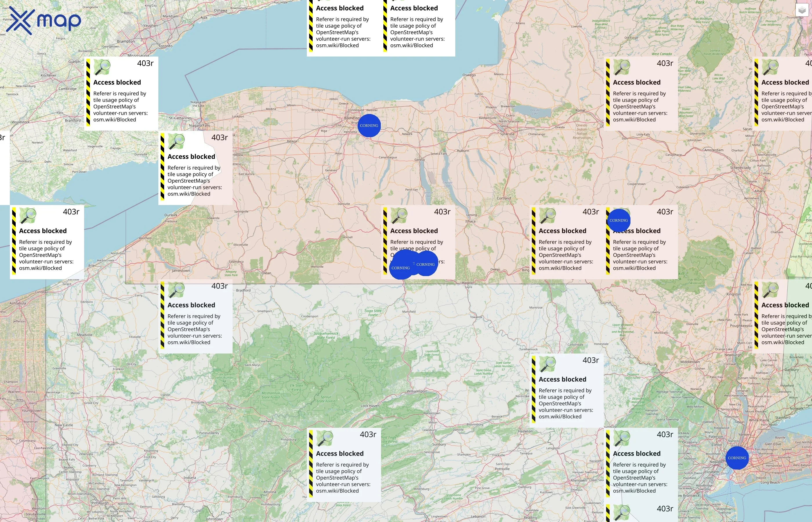Click the 'Brantford' map label
The height and width of the screenshot is (522, 812).
pyautogui.click(x=73, y=120)
